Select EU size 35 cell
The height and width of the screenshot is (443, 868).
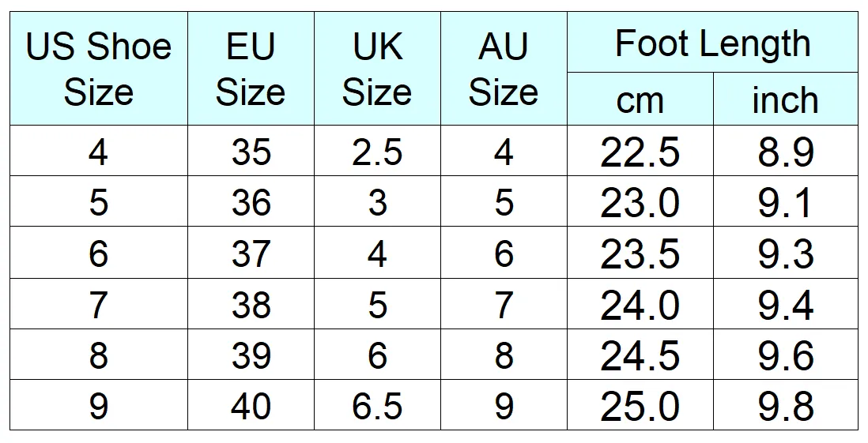pyautogui.click(x=251, y=151)
